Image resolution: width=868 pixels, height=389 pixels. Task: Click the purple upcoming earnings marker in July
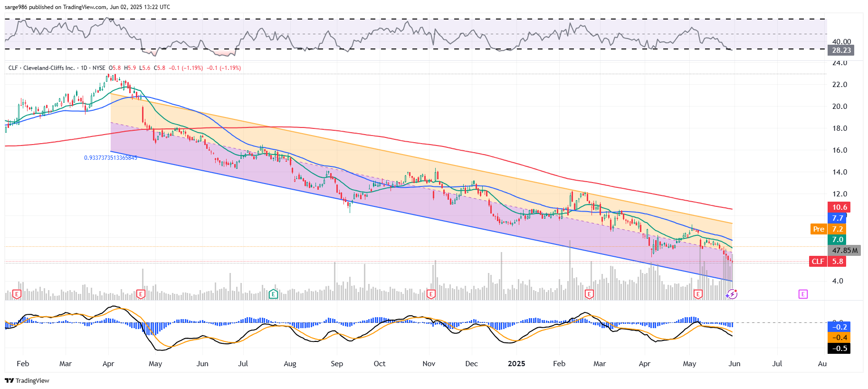(803, 294)
